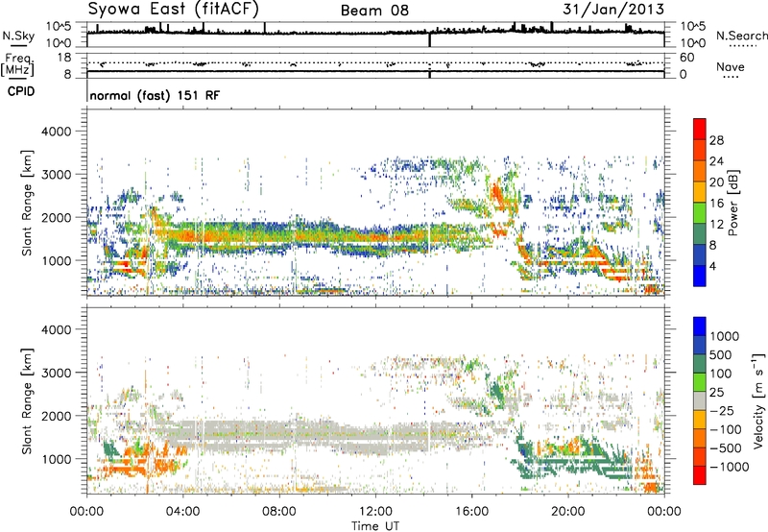Click the '04:00' time axis tick
Viewport: 768px width, 532px height.
point(183,512)
